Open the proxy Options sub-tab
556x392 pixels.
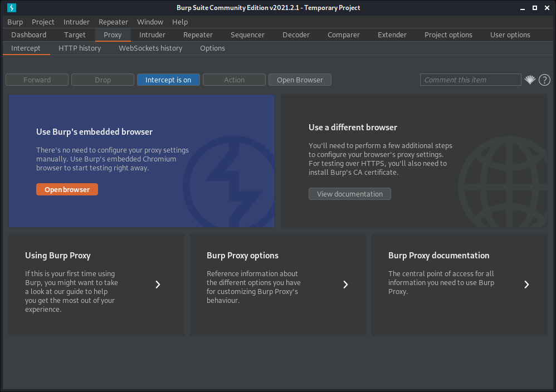pyautogui.click(x=212, y=48)
